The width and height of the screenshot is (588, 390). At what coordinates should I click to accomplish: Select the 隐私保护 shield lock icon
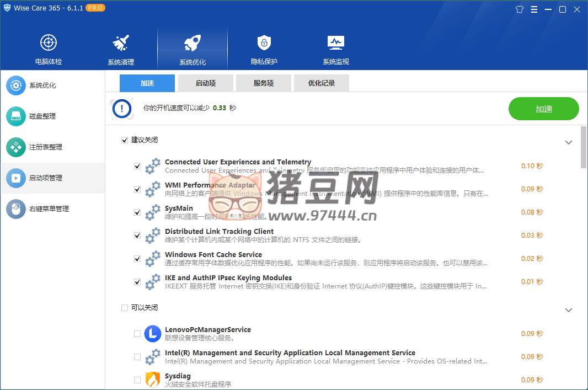click(x=264, y=43)
